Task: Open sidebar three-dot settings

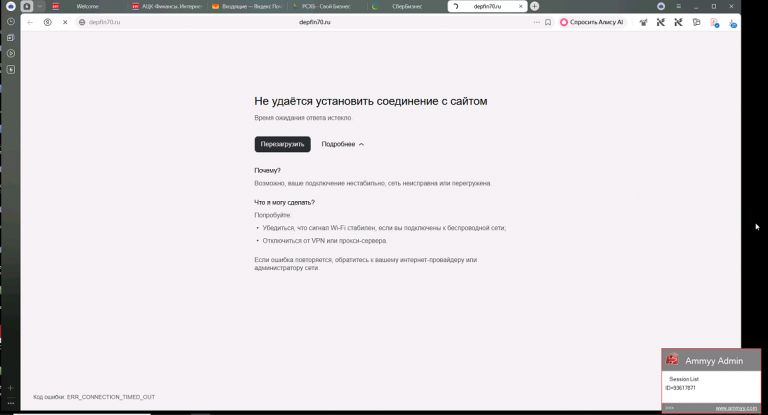Action: point(11,403)
